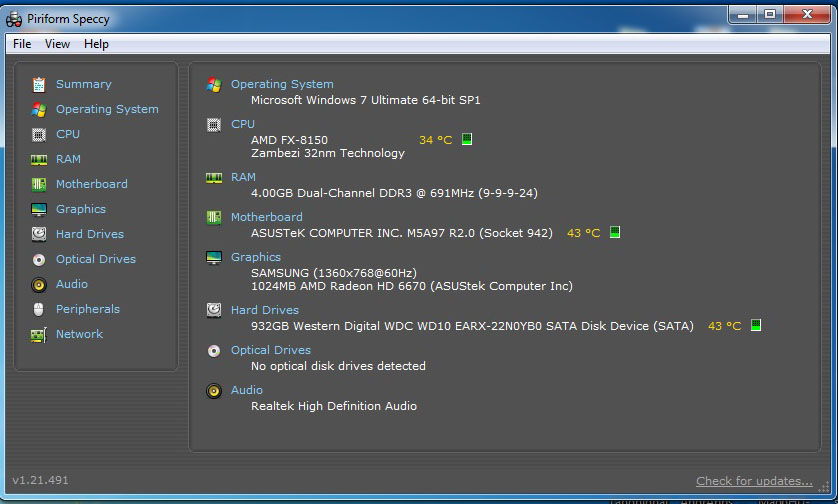Open the Motherboard sidebar section

(x=92, y=184)
